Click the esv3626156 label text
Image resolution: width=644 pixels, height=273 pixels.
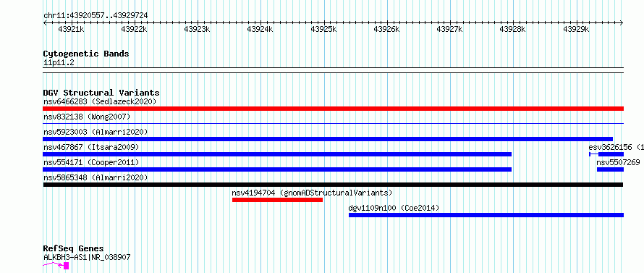coord(616,147)
